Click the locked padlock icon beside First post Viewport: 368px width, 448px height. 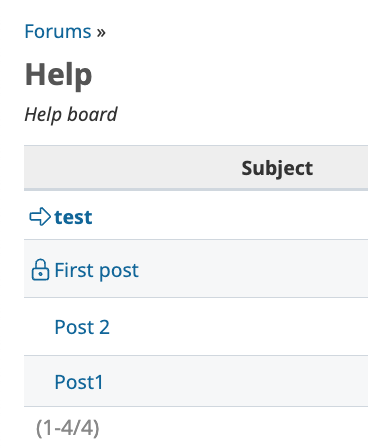click(40, 269)
